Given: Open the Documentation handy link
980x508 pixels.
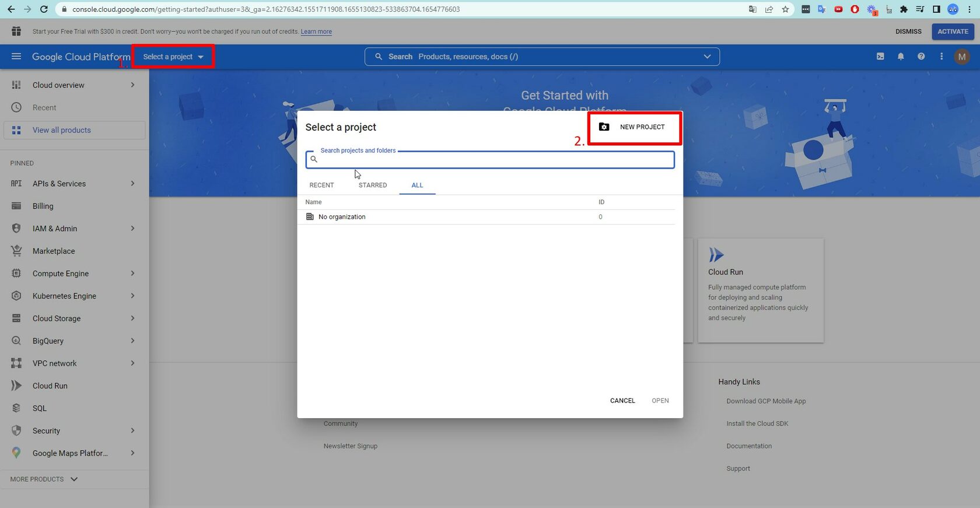Looking at the screenshot, I should 749,446.
